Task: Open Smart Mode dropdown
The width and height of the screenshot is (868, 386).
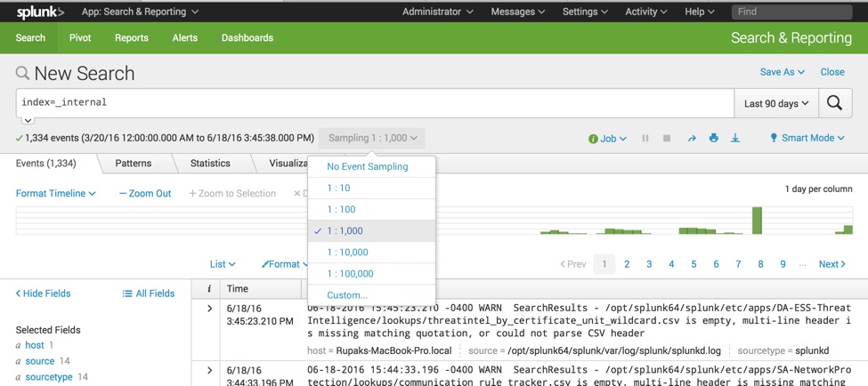Action: [807, 138]
